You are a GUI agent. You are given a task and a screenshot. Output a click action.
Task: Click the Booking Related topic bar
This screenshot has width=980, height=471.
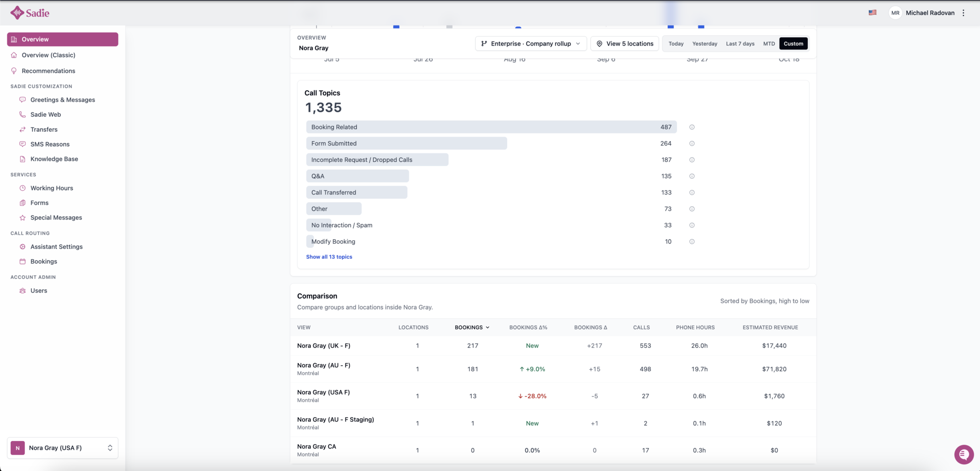click(491, 127)
